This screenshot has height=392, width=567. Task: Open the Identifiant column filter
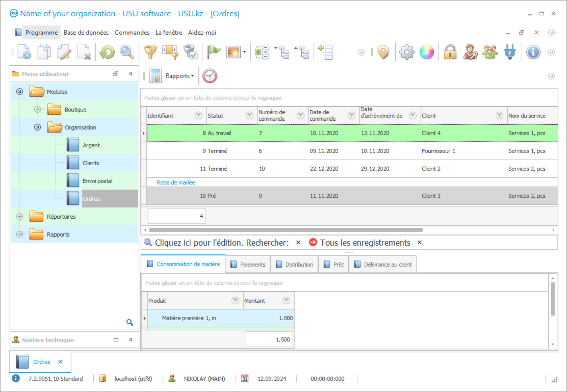199,115
